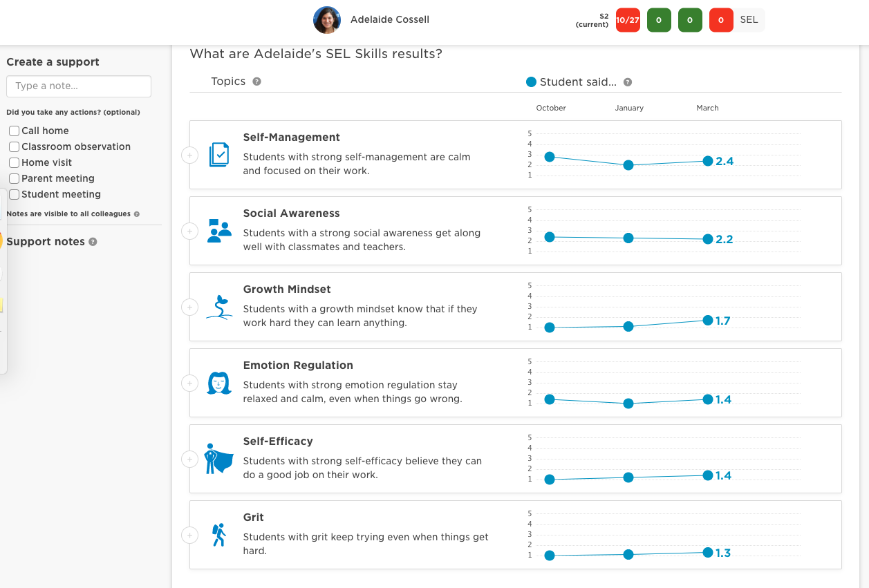Click Social Awareness March data point
Viewport: 869px width, 588px height.
click(708, 239)
